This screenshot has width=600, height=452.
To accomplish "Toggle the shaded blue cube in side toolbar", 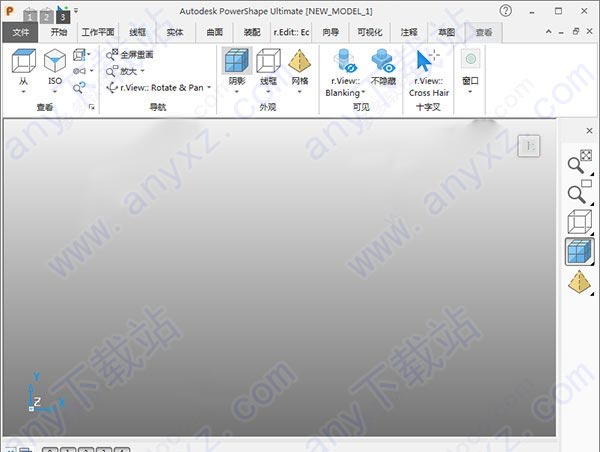I will click(579, 251).
